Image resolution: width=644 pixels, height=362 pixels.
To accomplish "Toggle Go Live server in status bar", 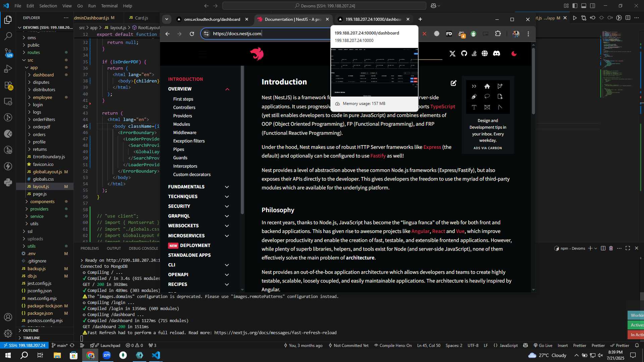I will tap(543, 345).
